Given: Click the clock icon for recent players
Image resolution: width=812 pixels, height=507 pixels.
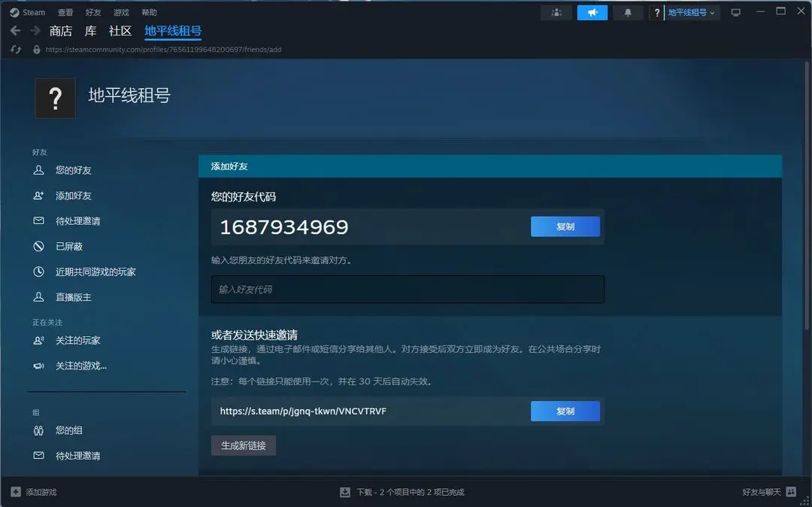Looking at the screenshot, I should [38, 272].
